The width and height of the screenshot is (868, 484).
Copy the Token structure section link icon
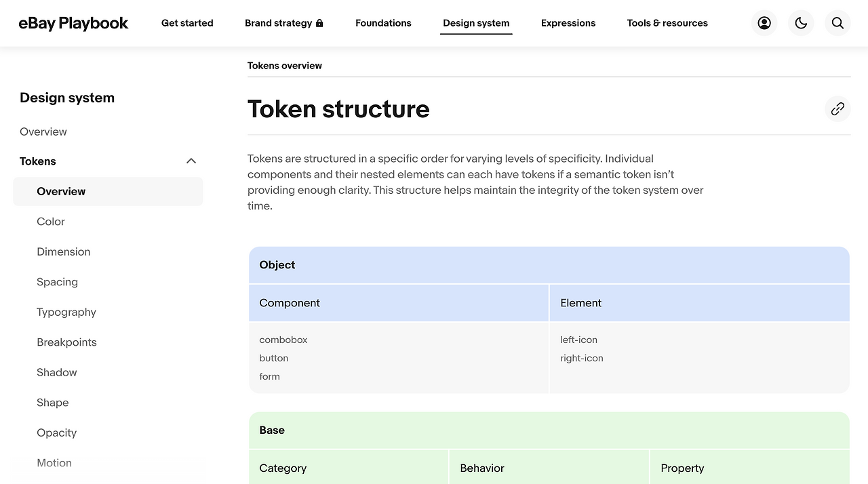837,108
